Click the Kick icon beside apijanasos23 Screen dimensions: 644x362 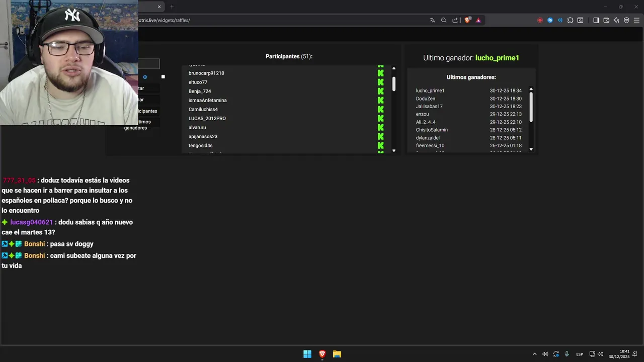[x=381, y=136]
